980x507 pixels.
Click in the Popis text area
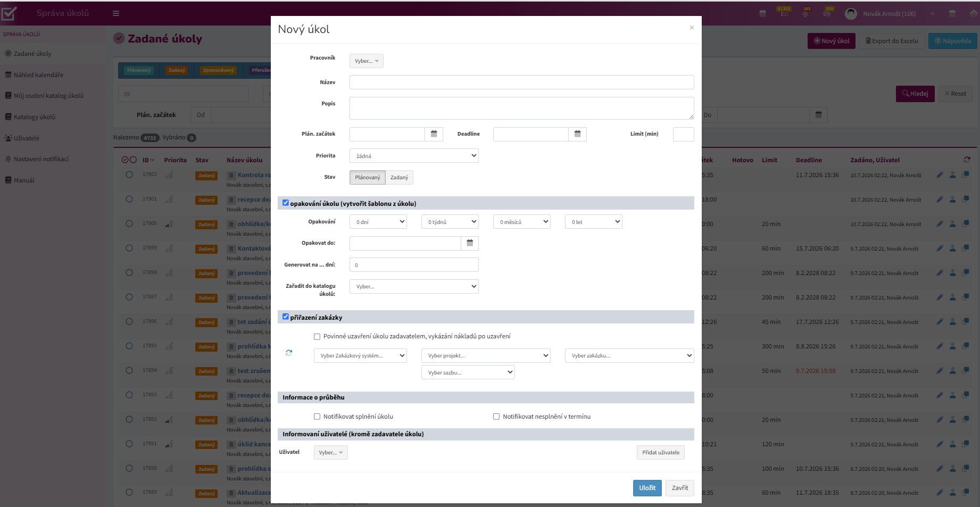click(x=522, y=108)
